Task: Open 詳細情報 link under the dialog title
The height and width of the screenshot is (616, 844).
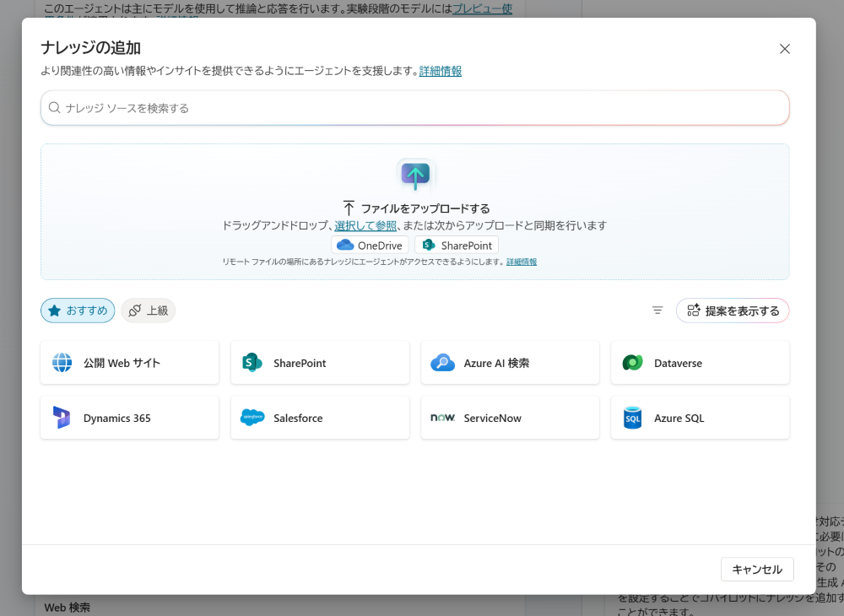Action: tap(441, 71)
